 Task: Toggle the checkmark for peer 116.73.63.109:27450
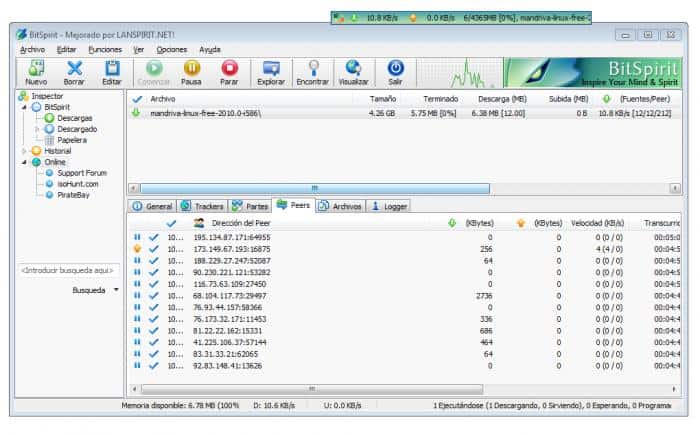(x=154, y=284)
